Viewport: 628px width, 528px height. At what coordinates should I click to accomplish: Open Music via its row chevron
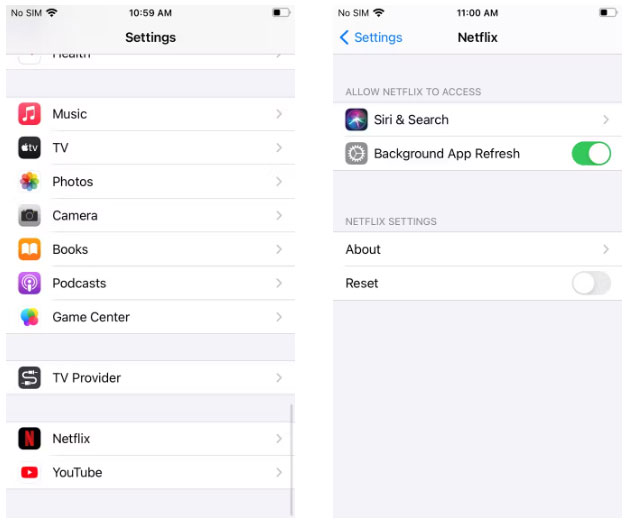point(279,114)
